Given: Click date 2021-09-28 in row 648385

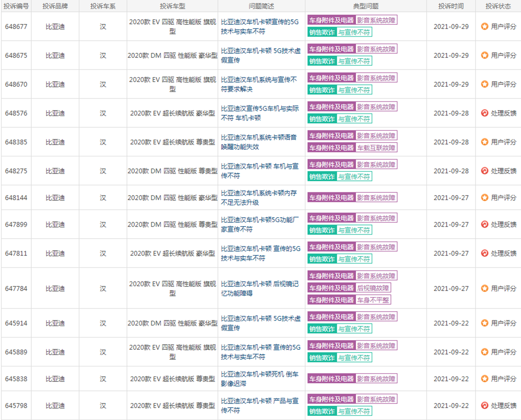Looking at the screenshot, I should coord(451,142).
